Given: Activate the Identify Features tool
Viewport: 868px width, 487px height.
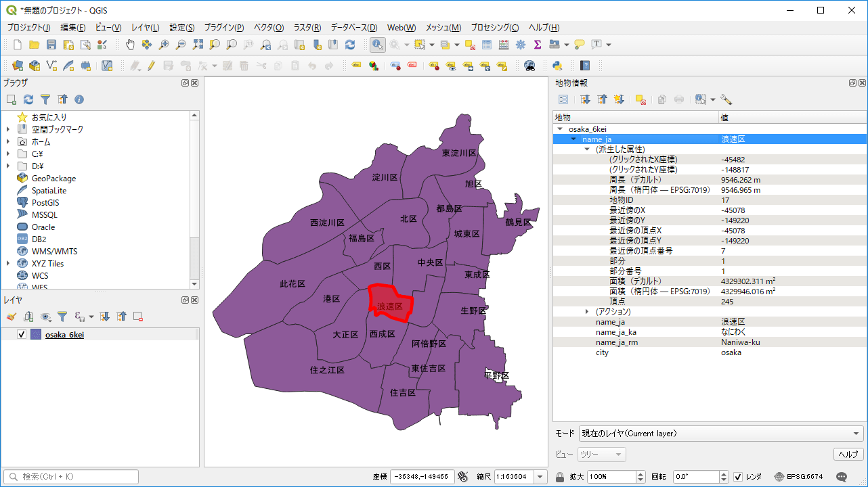Looking at the screenshot, I should click(x=378, y=45).
